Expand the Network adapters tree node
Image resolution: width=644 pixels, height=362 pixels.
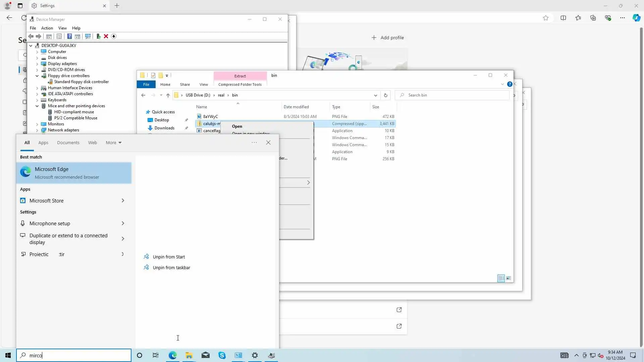[37, 130]
